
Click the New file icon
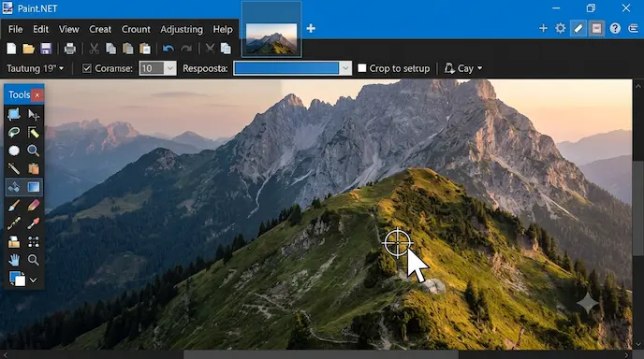click(11, 49)
